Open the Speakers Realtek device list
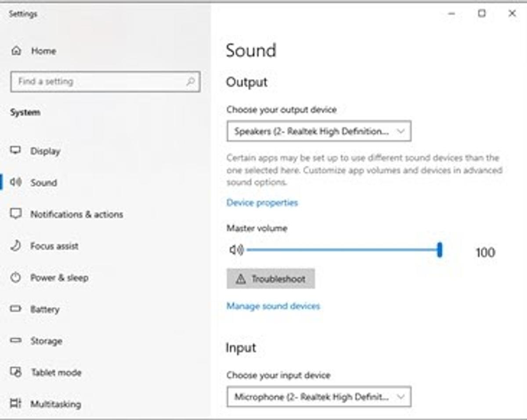The width and height of the screenshot is (527, 420). click(x=318, y=131)
